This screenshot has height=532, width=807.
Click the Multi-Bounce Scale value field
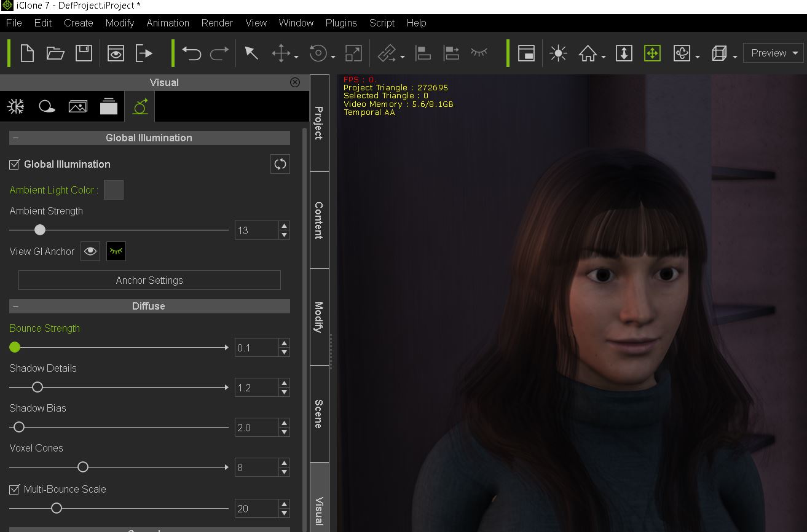256,509
